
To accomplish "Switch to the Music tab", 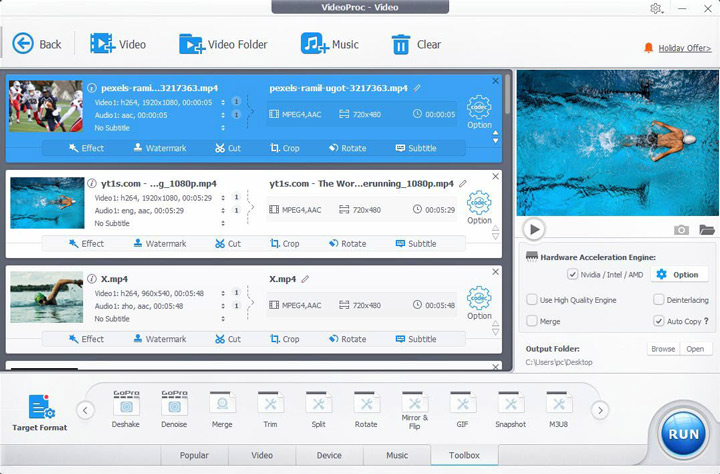I will pyautogui.click(x=397, y=455).
